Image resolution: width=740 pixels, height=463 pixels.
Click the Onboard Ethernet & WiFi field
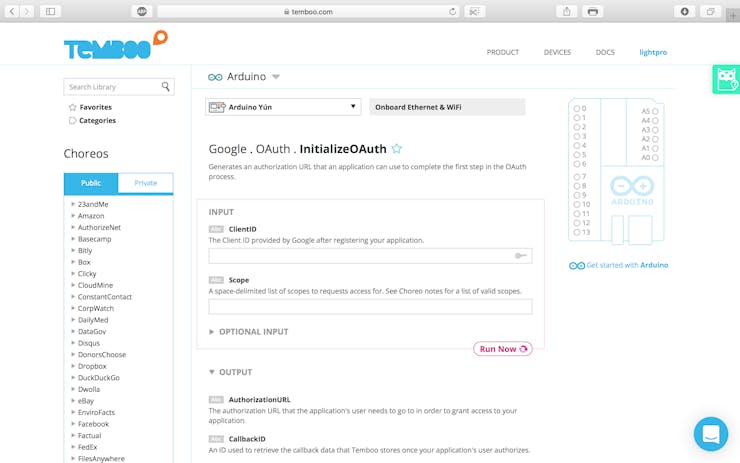pos(447,107)
